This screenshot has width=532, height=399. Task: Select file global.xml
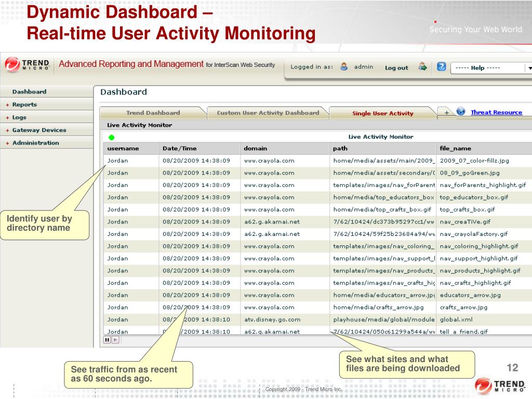coord(456,320)
